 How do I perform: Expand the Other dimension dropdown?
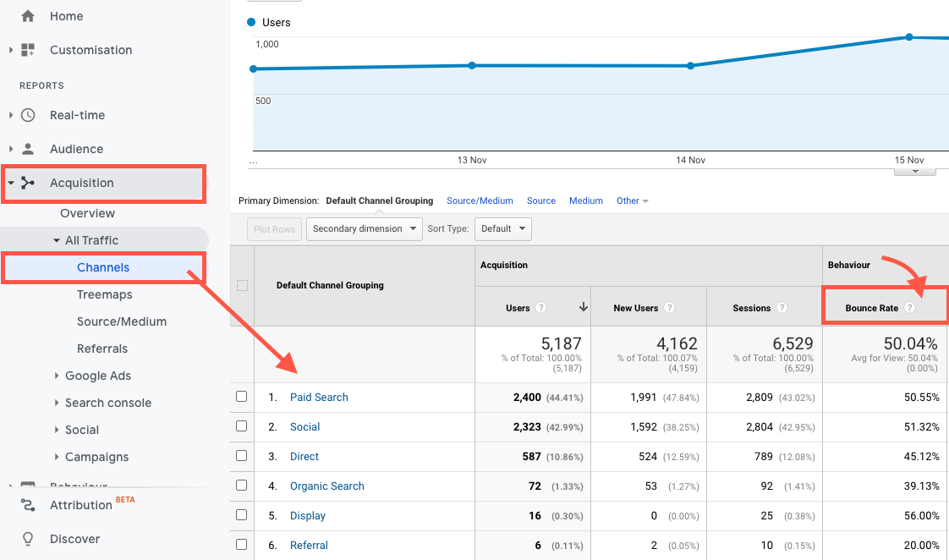[x=632, y=200]
